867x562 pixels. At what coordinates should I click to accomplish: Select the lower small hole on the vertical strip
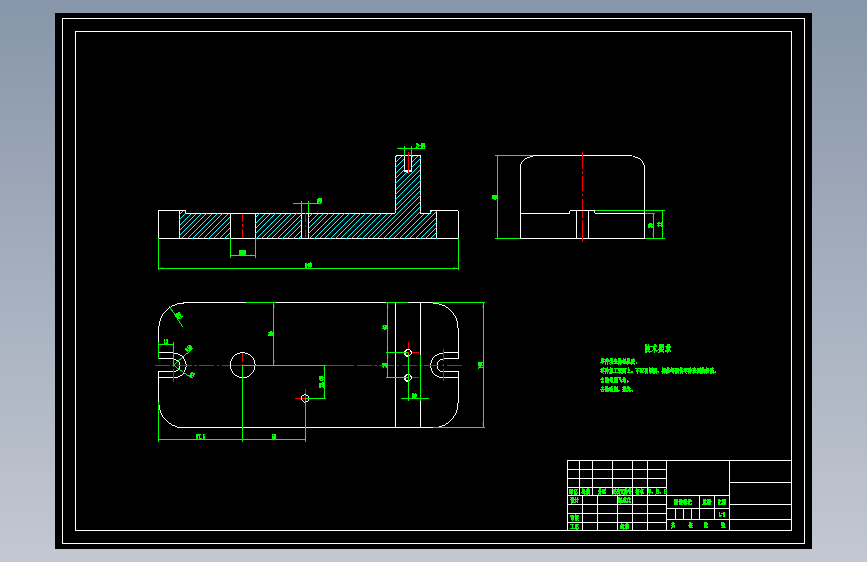pos(408,378)
